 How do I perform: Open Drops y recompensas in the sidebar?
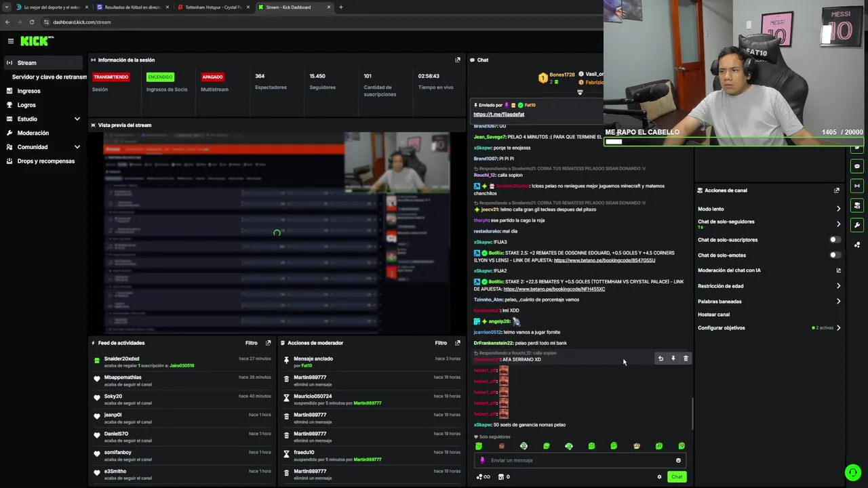tap(44, 161)
